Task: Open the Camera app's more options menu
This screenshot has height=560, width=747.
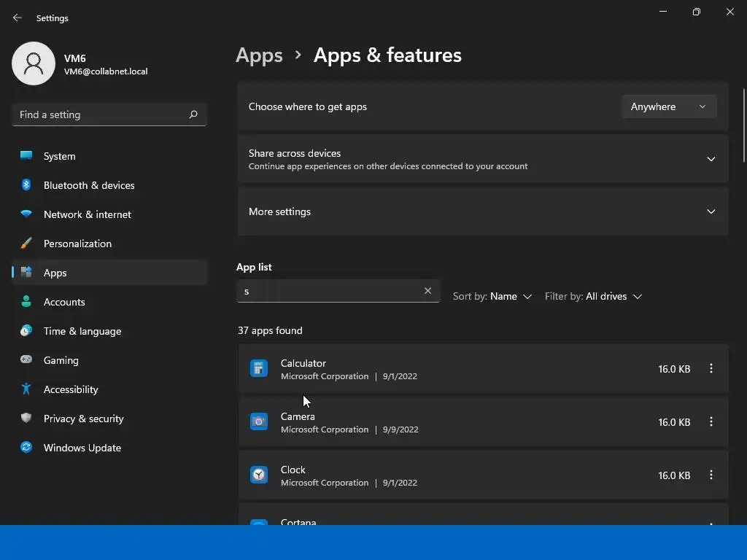Action: pos(711,422)
